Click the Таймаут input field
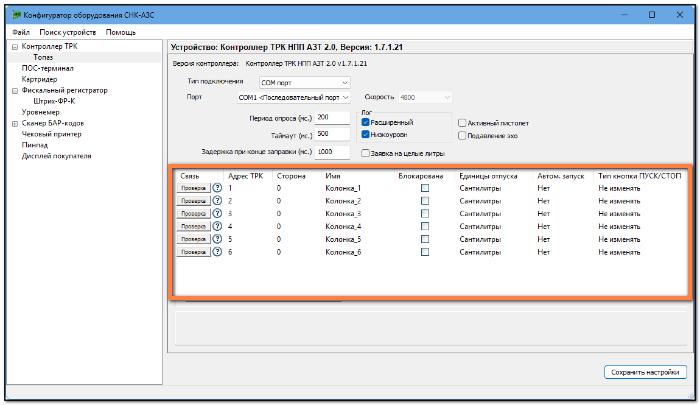700x405 pixels. [x=332, y=134]
